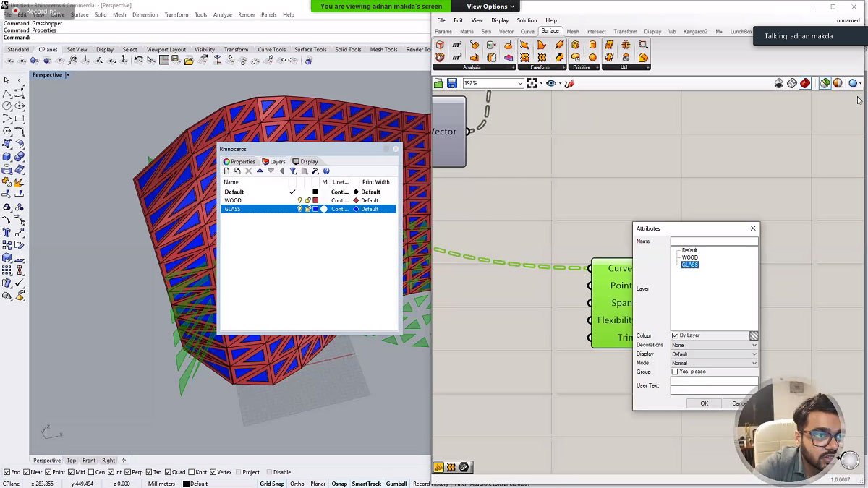This screenshot has height=488, width=868.
Task: Open the View Options button at top
Action: pyautogui.click(x=490, y=7)
